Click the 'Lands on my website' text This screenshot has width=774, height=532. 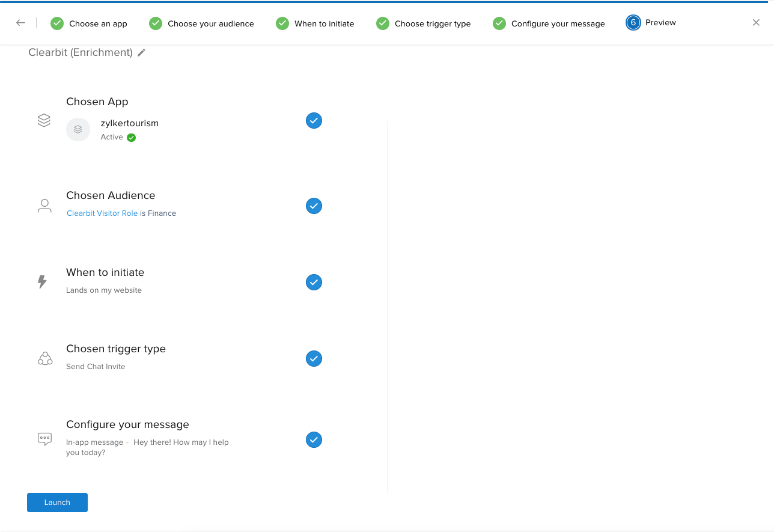point(104,290)
